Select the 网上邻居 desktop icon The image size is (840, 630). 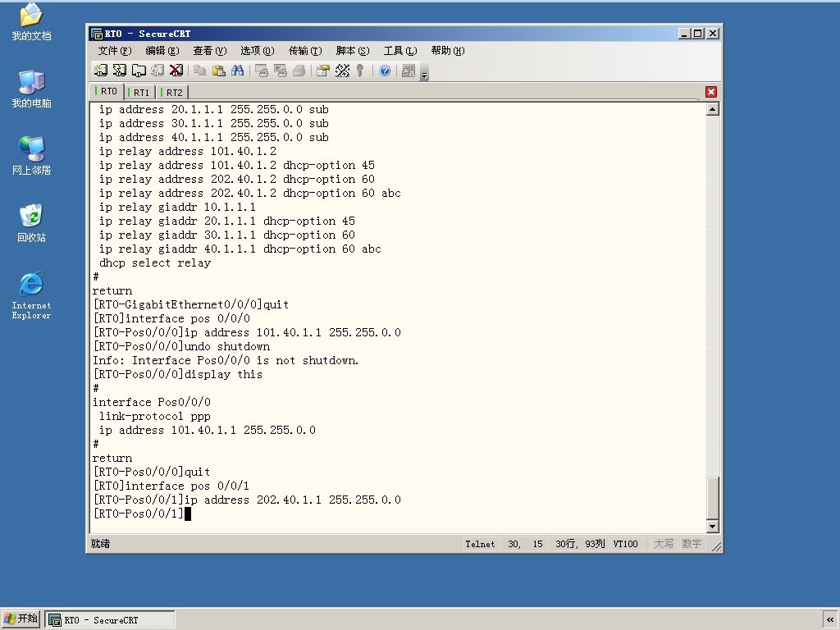coord(31,156)
